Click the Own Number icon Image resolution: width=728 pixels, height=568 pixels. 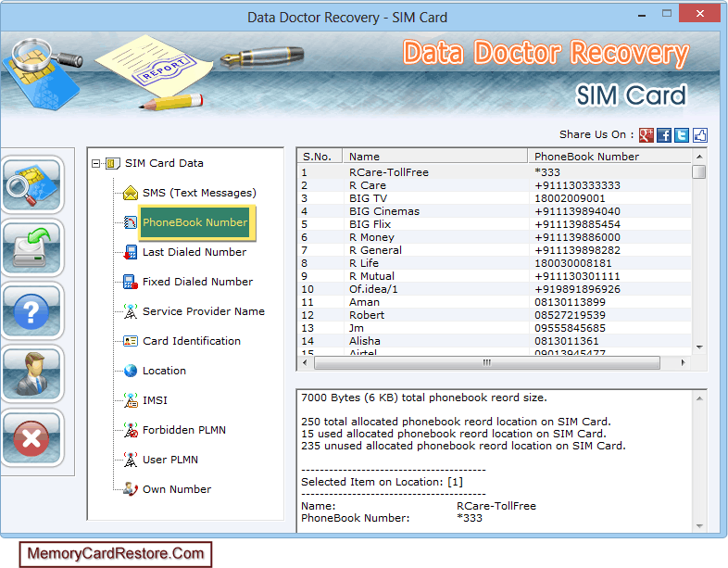[131, 489]
